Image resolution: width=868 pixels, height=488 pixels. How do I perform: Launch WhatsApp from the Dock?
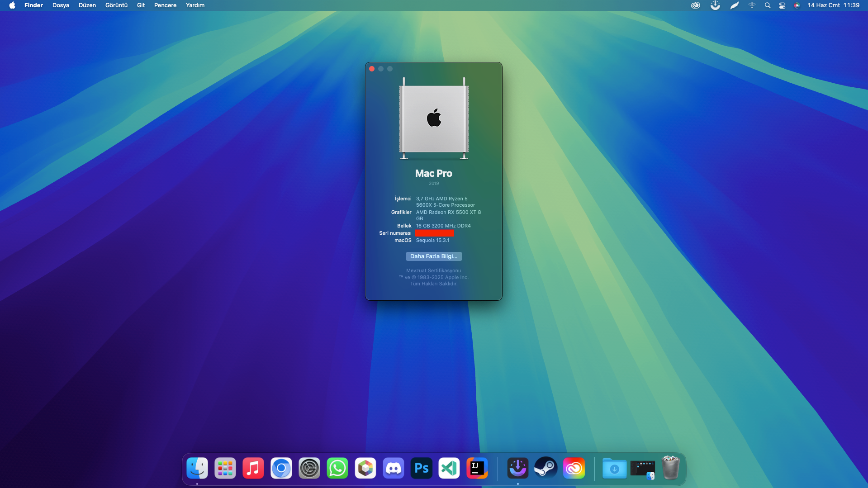point(337,468)
